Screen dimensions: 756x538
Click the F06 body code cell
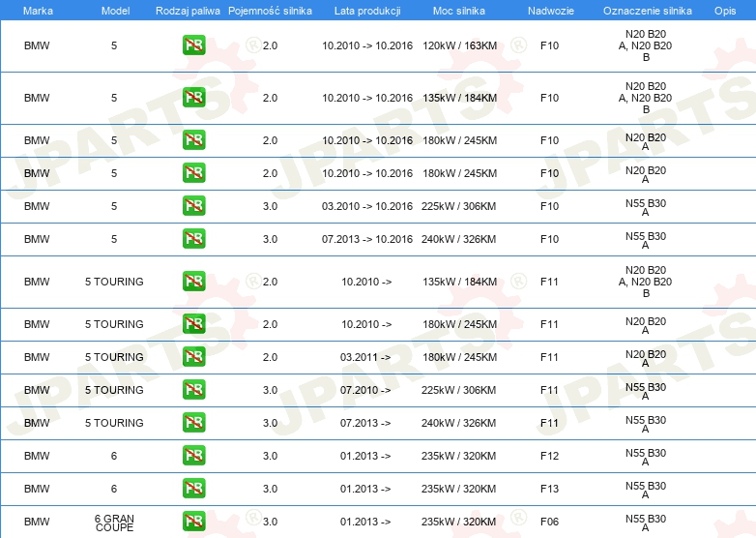550,522
